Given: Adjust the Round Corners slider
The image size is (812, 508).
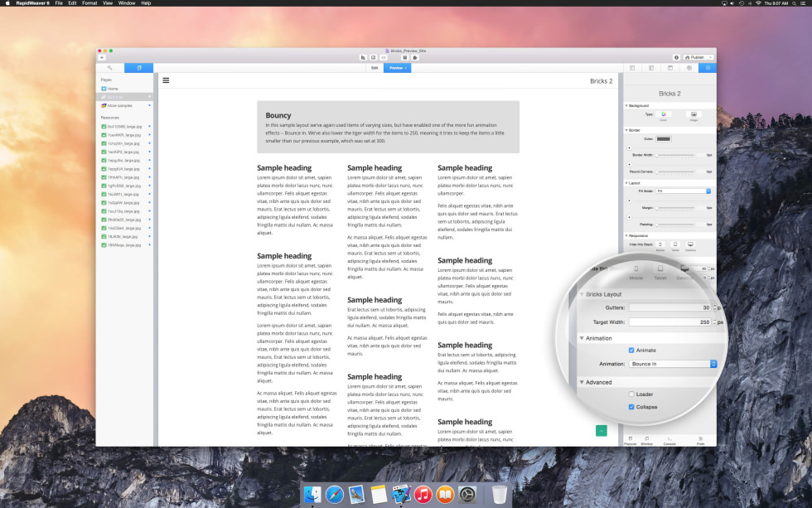Looking at the screenshot, I should pyautogui.click(x=675, y=172).
